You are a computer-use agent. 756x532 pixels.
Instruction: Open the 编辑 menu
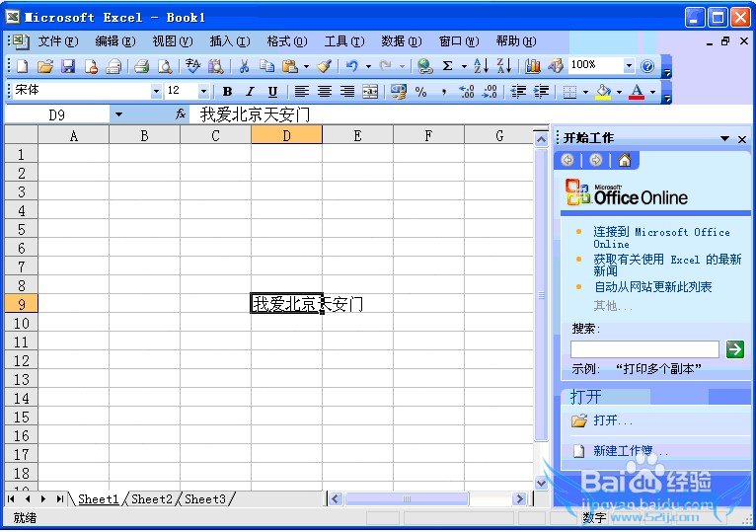tap(115, 41)
